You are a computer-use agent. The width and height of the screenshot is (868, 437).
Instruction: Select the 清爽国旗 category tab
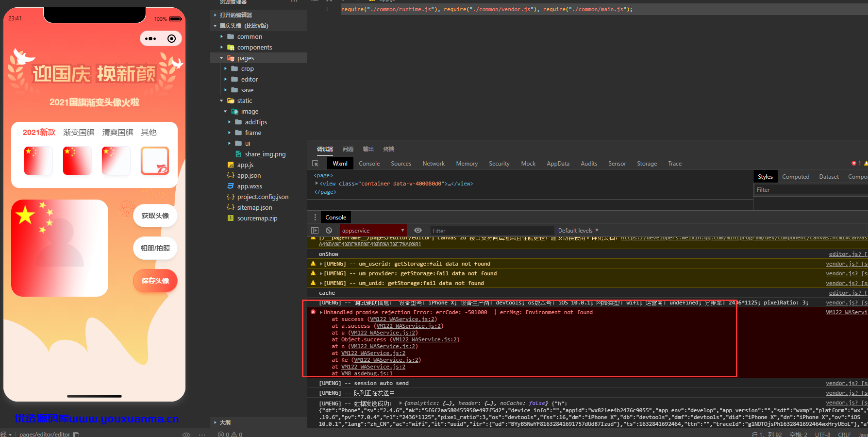click(117, 132)
